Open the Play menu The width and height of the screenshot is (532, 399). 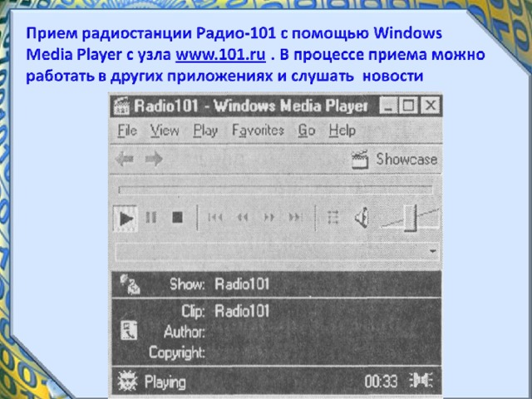[205, 131]
